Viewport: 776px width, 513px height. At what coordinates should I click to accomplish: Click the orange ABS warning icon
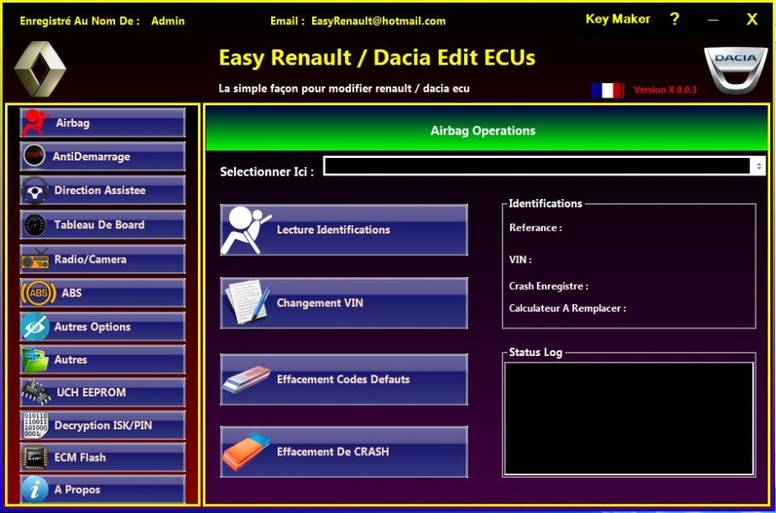[x=38, y=293]
